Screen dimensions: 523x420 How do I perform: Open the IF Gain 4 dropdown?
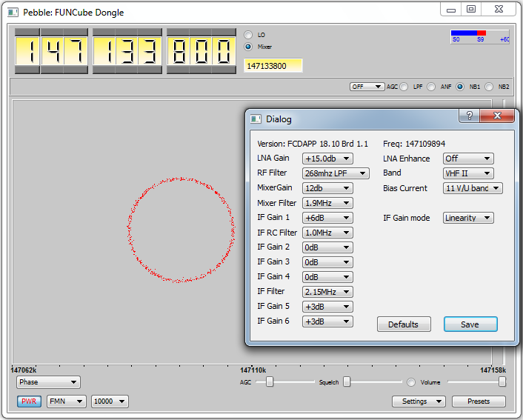click(x=327, y=277)
